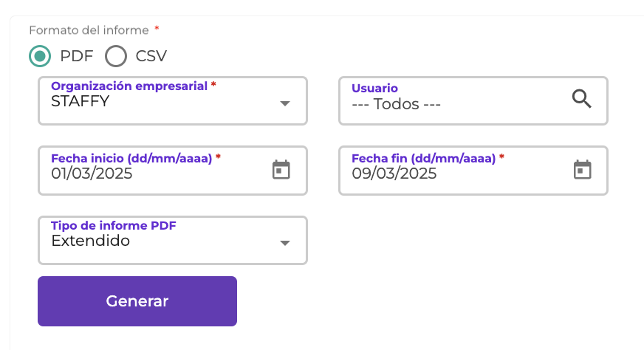Viewport: 644px width, 350px height.
Task: Click the 'Formato del informe' heading label
Action: [x=89, y=30]
